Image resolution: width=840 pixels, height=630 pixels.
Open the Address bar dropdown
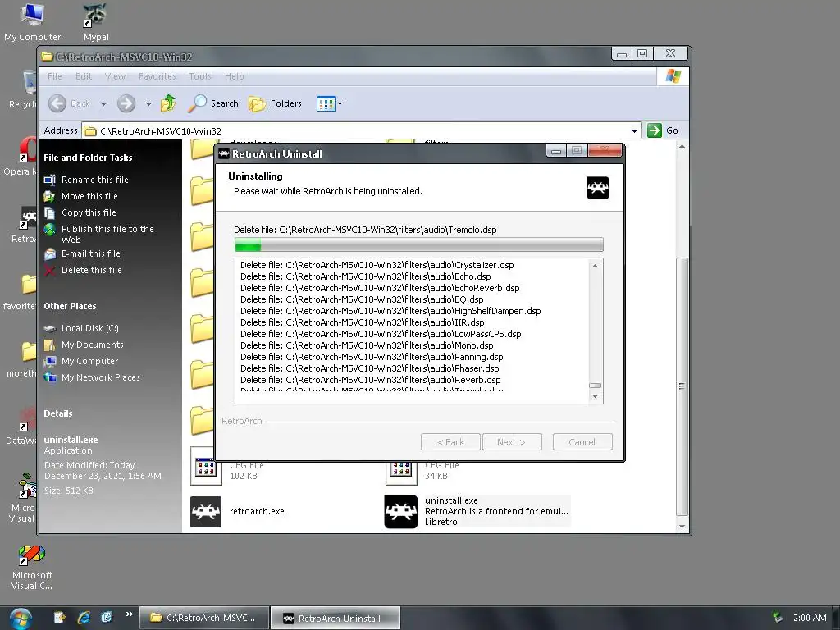pyautogui.click(x=634, y=130)
